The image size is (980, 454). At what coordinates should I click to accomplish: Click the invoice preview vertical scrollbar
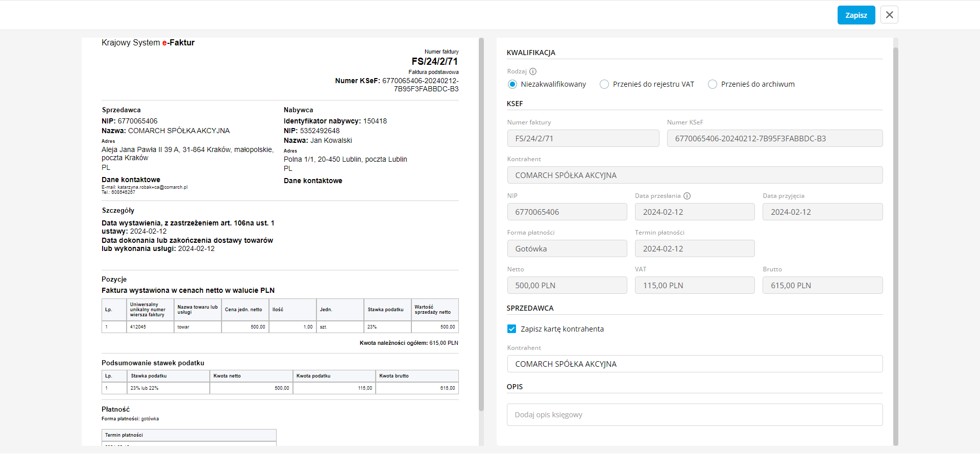(x=481, y=224)
